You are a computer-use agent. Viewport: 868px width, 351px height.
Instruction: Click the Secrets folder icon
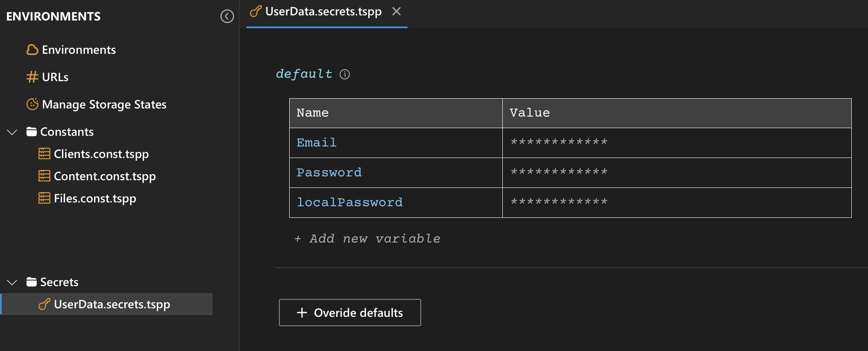click(32, 282)
